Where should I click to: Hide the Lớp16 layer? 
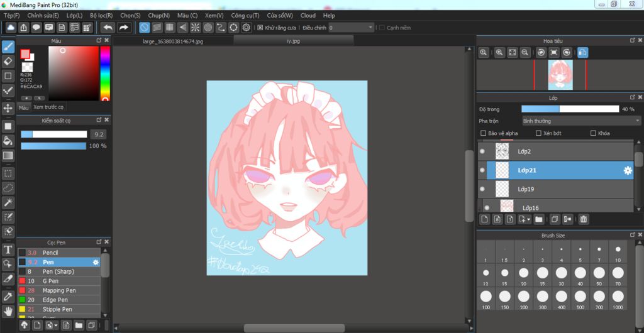(487, 207)
